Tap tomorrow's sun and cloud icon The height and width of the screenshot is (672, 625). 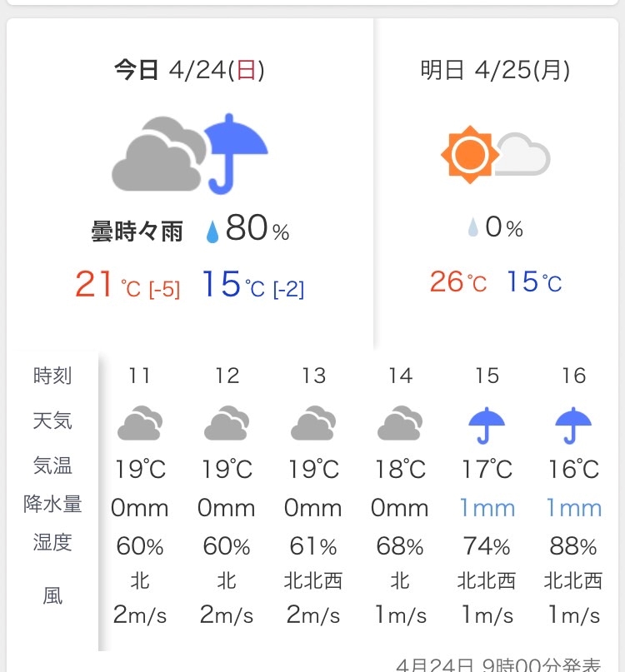point(496,154)
